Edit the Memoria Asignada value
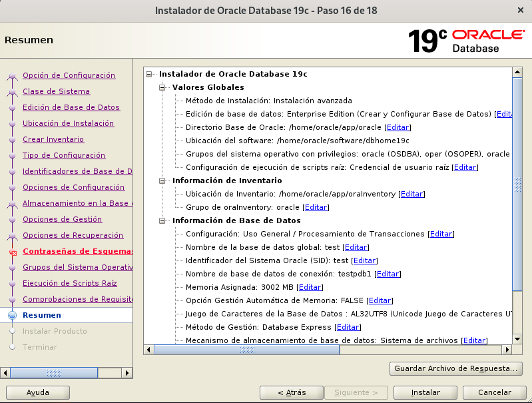This screenshot has width=532, height=403. pos(310,287)
